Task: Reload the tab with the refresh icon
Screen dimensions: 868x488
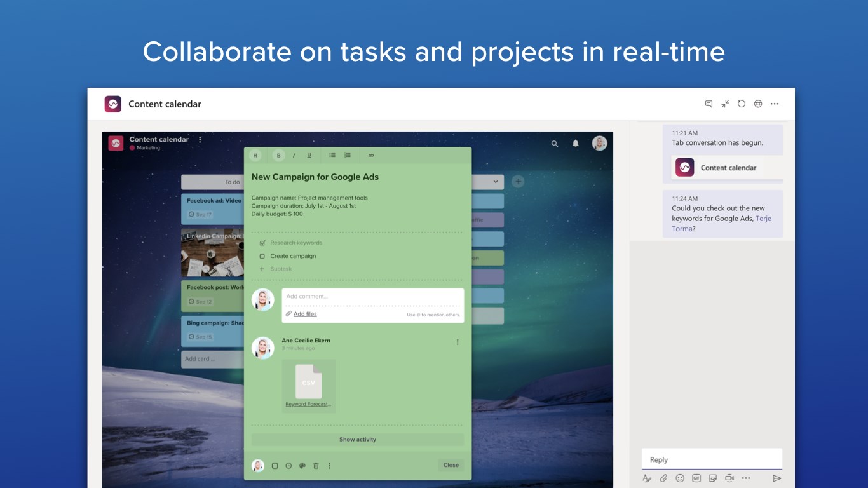Action: coord(742,104)
